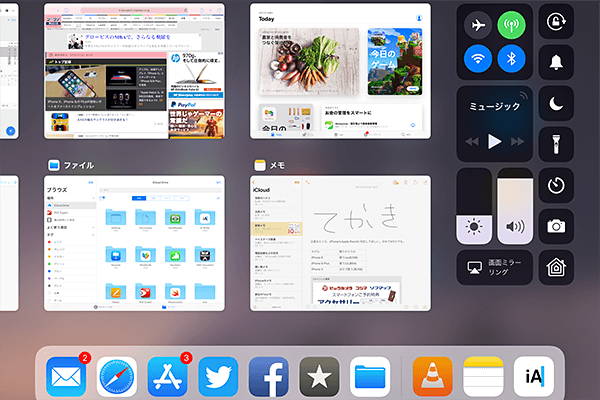Adjust the volume slider
600x400 pixels.
(515, 206)
